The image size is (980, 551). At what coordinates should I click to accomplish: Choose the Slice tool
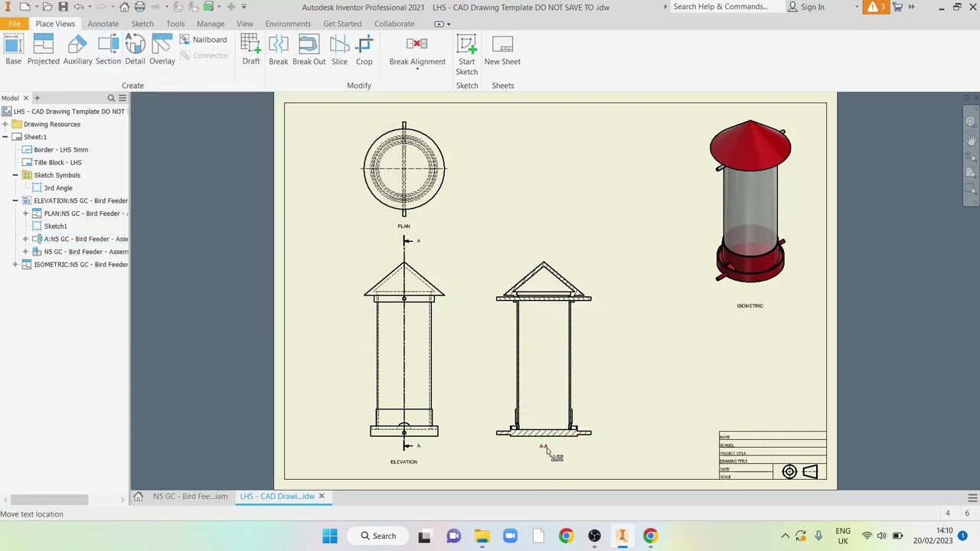339,51
